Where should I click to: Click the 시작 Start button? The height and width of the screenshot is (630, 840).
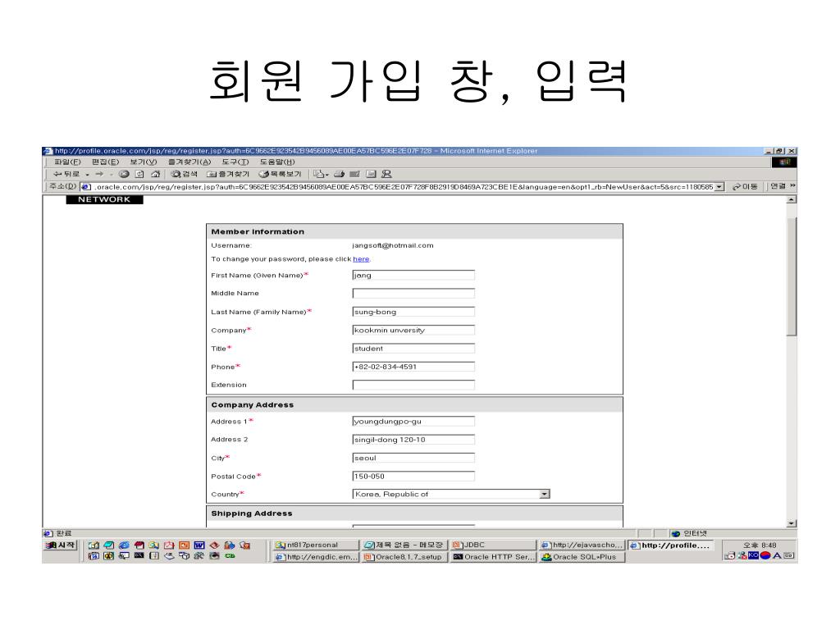61,546
